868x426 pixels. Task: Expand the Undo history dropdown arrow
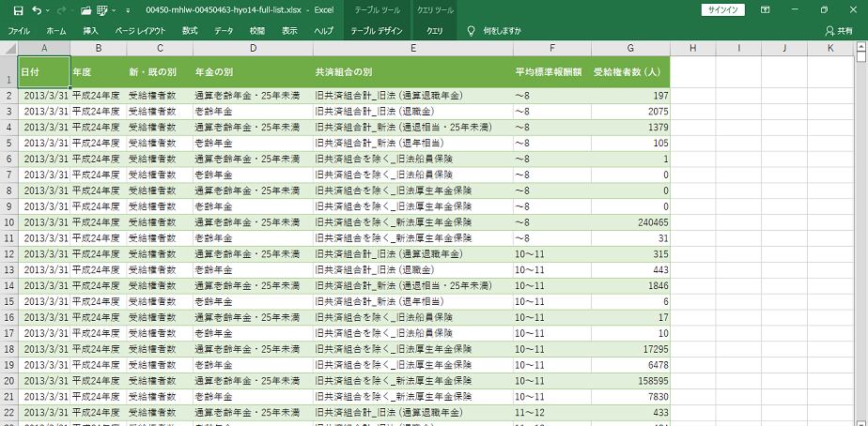point(48,10)
